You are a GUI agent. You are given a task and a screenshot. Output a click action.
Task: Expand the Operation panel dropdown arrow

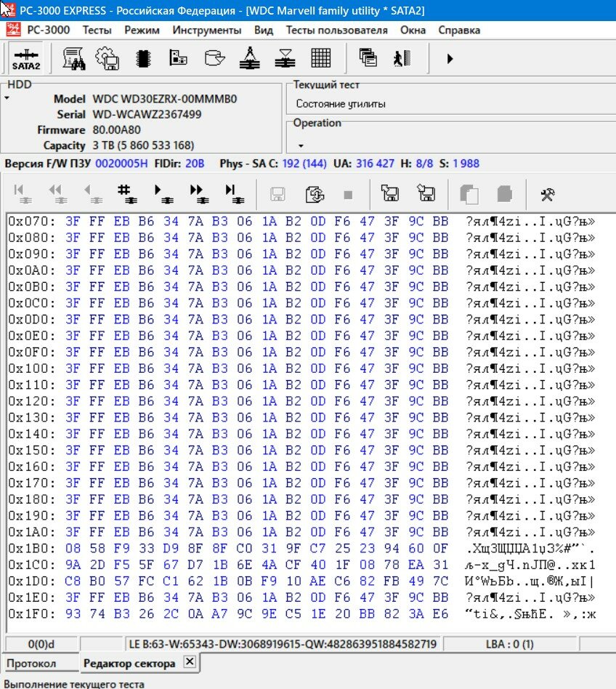tap(301, 145)
